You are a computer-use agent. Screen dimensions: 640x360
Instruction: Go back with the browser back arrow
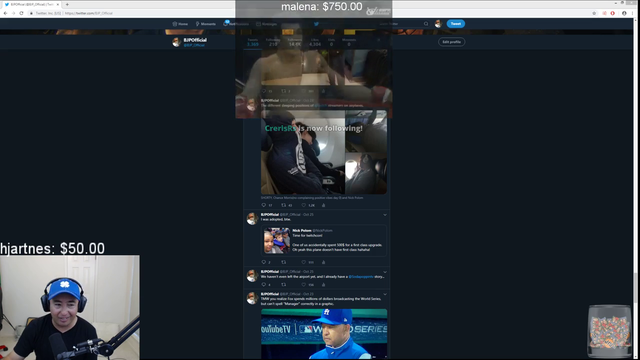5,13
